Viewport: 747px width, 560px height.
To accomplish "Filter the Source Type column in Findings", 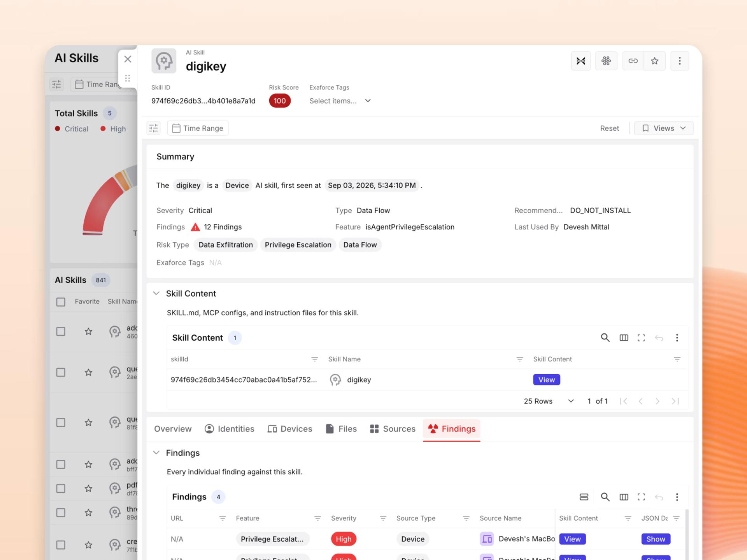I will [466, 518].
